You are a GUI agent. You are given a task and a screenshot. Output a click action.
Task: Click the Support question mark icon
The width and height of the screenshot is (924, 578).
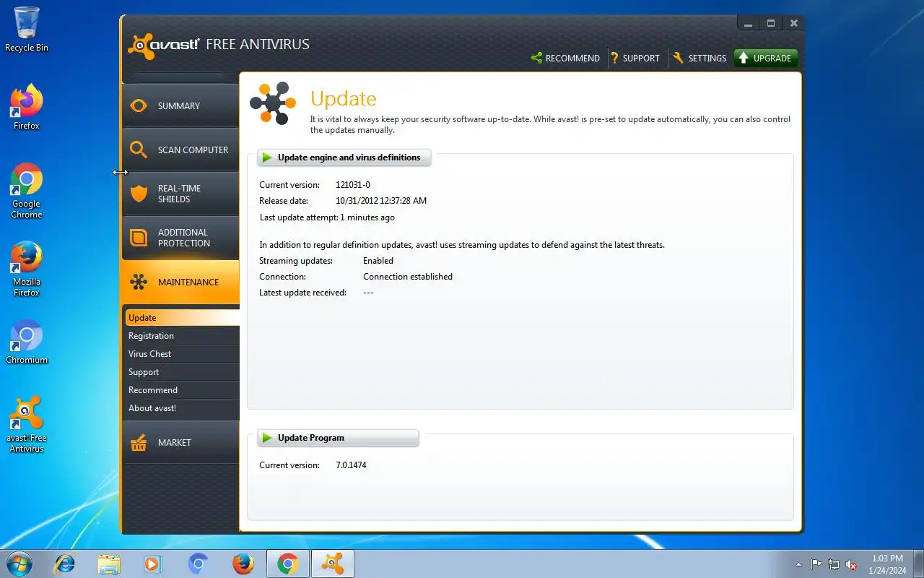coord(614,58)
